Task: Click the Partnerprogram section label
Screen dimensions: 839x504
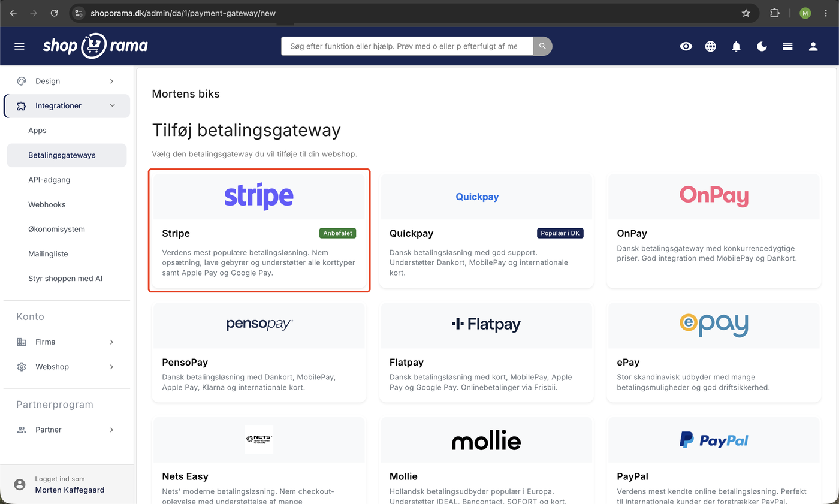Action: pyautogui.click(x=55, y=405)
